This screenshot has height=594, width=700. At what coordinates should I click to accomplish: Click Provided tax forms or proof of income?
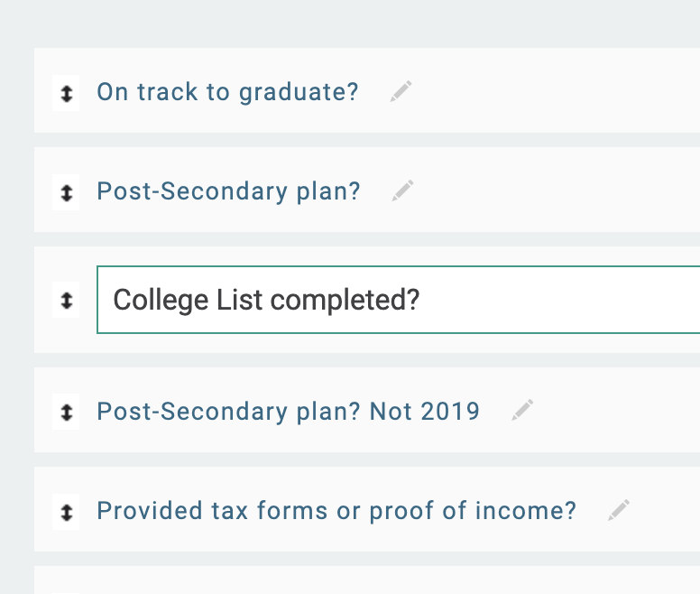tap(336, 511)
